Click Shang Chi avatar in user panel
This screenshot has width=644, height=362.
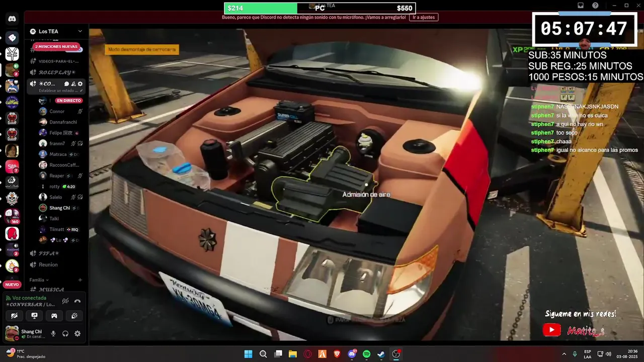[12, 333]
